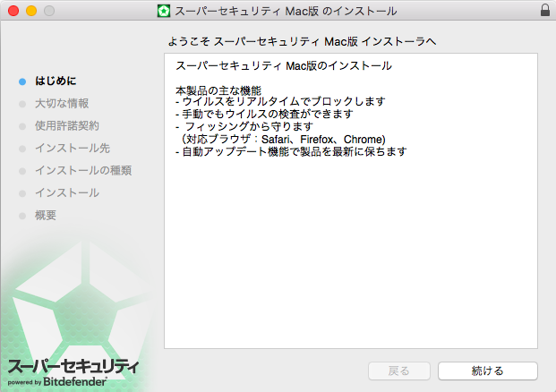
Task: Click the gray bullet beside 大切な情報
Action: pyautogui.click(x=22, y=104)
